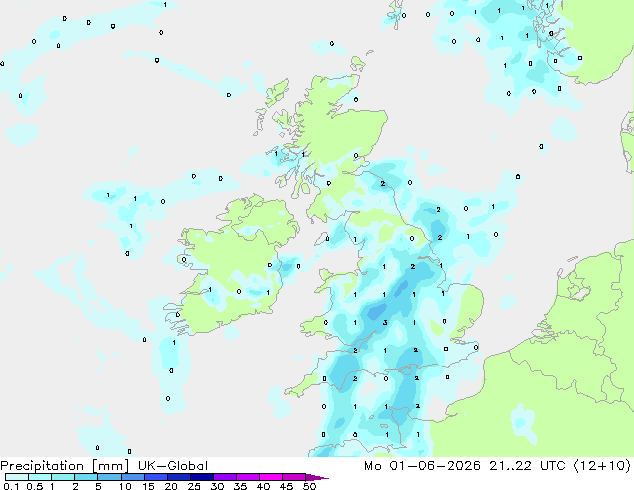Click the '40' legend scale label
The image size is (634, 490).
[x=263, y=486]
